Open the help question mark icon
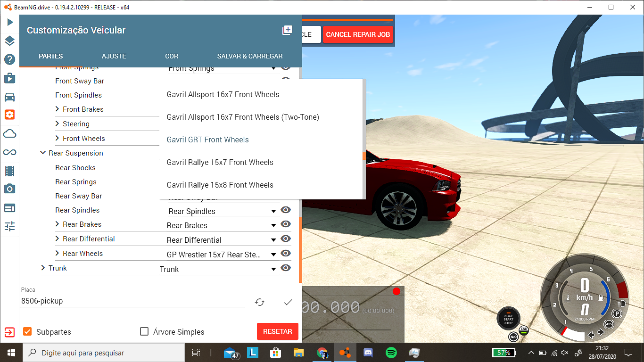The height and width of the screenshot is (362, 644). click(9, 59)
